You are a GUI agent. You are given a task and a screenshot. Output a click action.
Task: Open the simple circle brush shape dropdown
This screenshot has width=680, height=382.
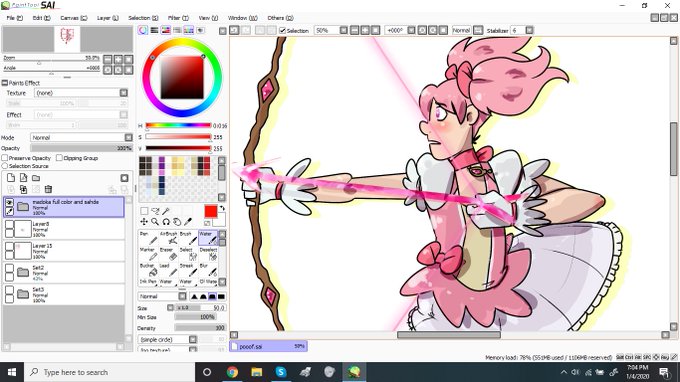[x=193, y=339]
